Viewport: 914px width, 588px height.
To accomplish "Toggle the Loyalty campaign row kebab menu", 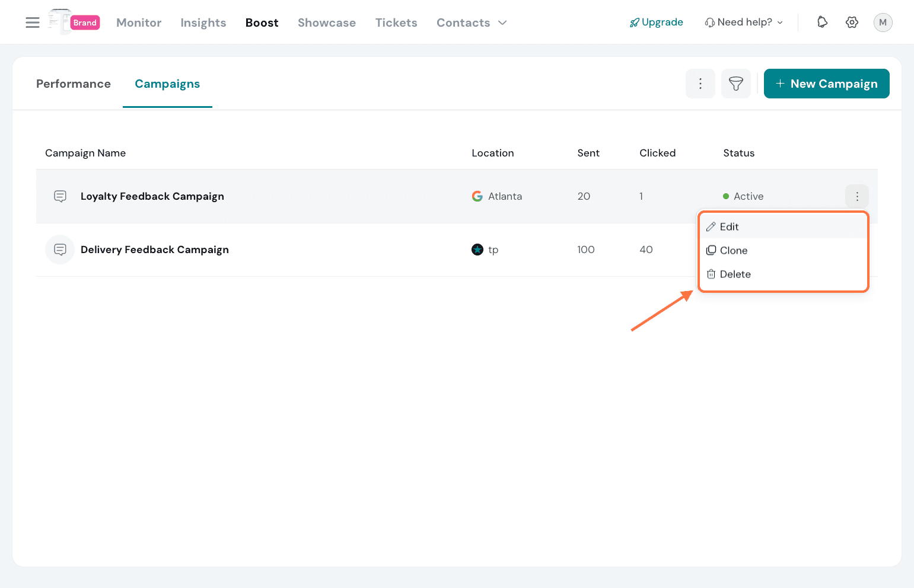I will [856, 196].
